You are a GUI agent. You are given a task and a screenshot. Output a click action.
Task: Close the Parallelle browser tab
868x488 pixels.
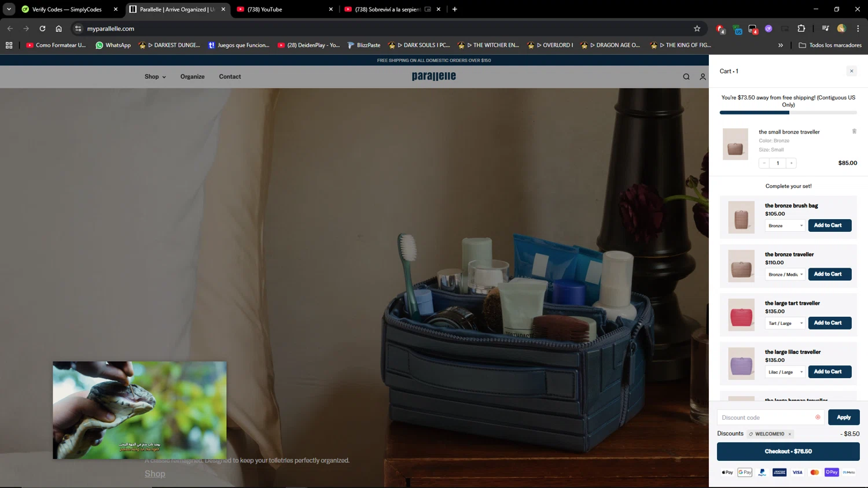tap(223, 9)
